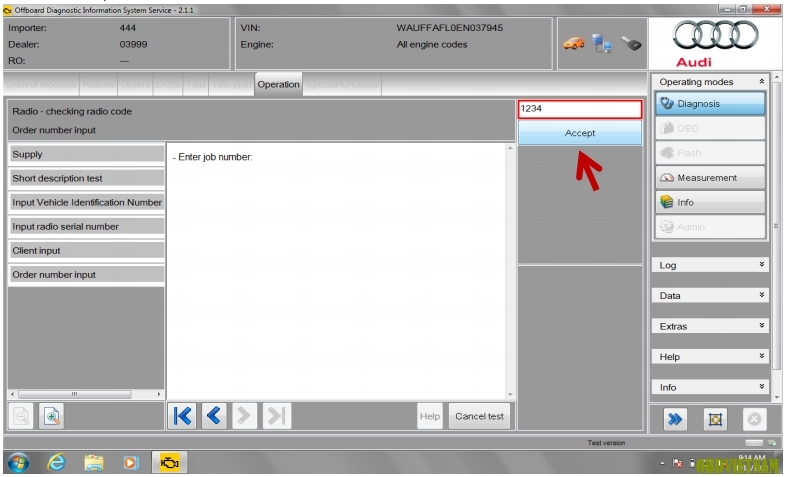Image resolution: width=786 pixels, height=477 pixels.
Task: Select Input radio serial number step
Action: click(86, 226)
